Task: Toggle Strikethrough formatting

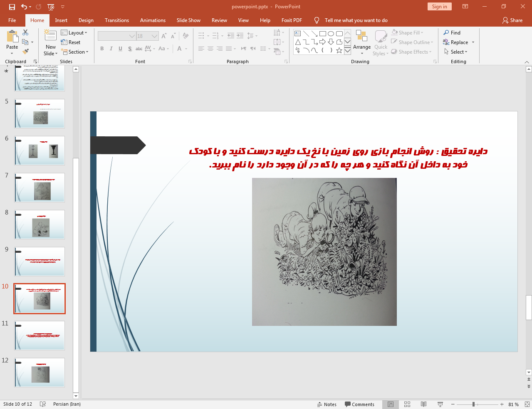Action: click(139, 49)
